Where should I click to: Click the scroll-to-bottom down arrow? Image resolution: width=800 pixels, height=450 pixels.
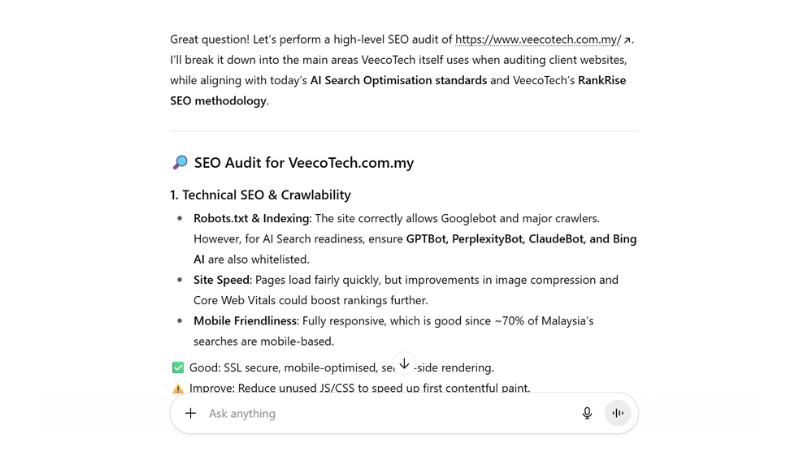pos(404,364)
